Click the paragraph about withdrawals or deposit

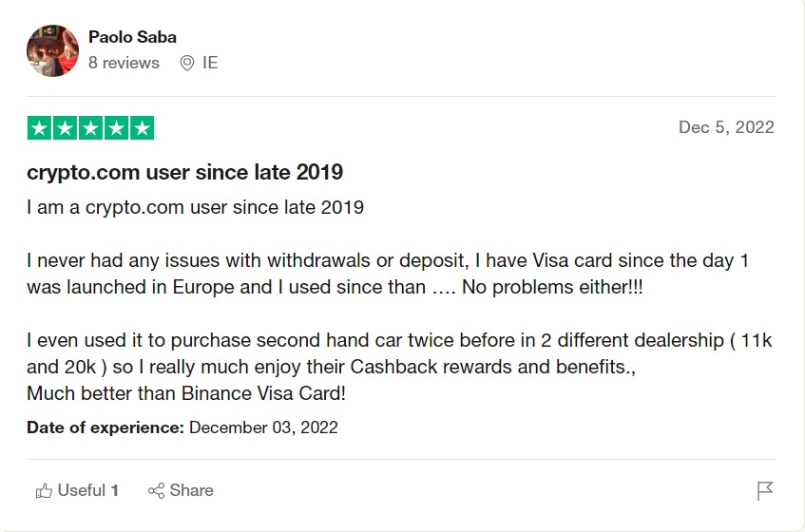pyautogui.click(x=388, y=274)
